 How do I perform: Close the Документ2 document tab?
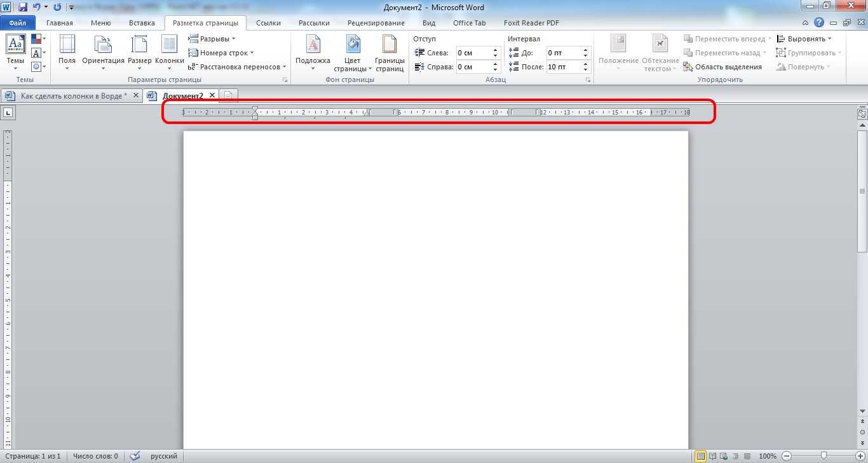pyautogui.click(x=213, y=95)
